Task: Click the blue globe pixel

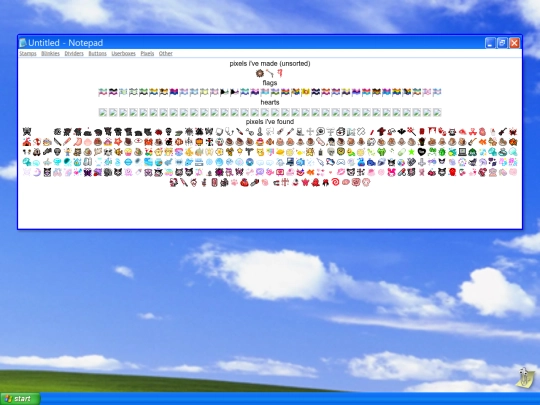Action: (128, 162)
